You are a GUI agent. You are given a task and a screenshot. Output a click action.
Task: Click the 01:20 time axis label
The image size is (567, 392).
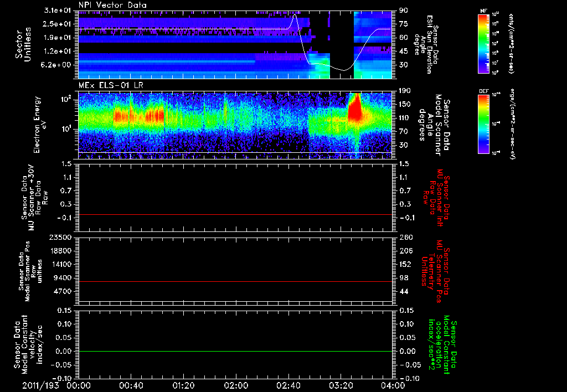tap(183, 385)
